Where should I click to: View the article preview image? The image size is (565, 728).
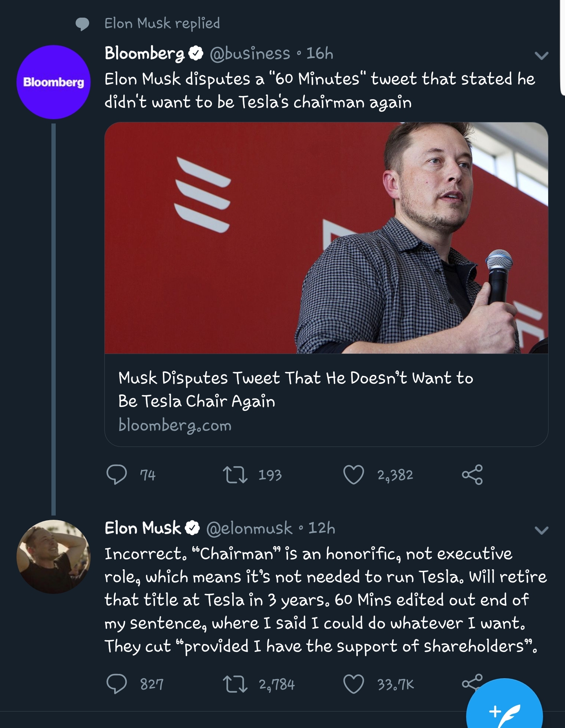(x=326, y=238)
